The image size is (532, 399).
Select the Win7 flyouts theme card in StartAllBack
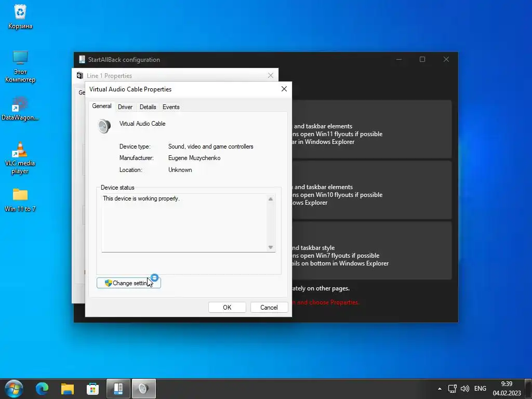tap(371, 251)
